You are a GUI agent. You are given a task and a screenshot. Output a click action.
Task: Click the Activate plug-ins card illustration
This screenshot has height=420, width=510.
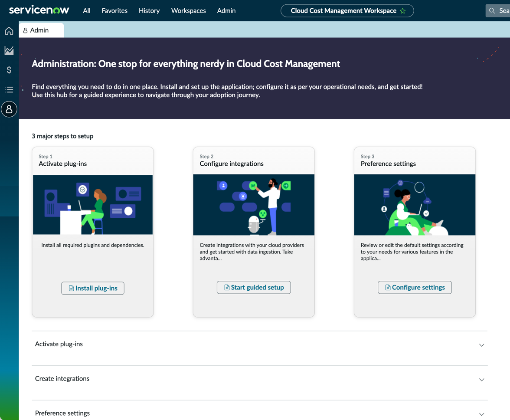click(x=93, y=205)
